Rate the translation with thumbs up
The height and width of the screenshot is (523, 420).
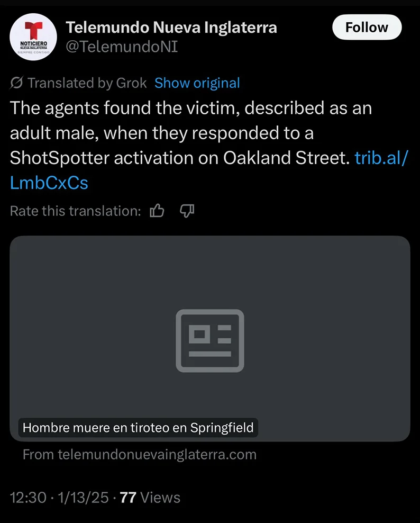point(157,211)
